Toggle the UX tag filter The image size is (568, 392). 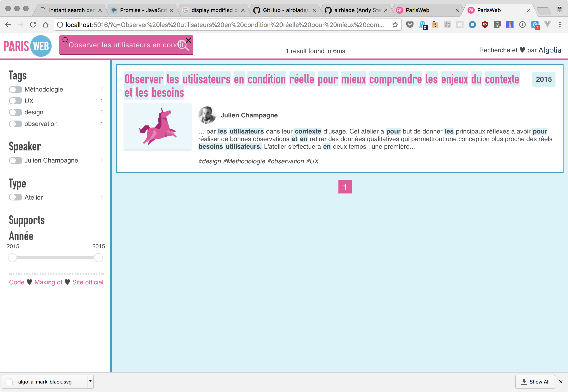coord(15,101)
